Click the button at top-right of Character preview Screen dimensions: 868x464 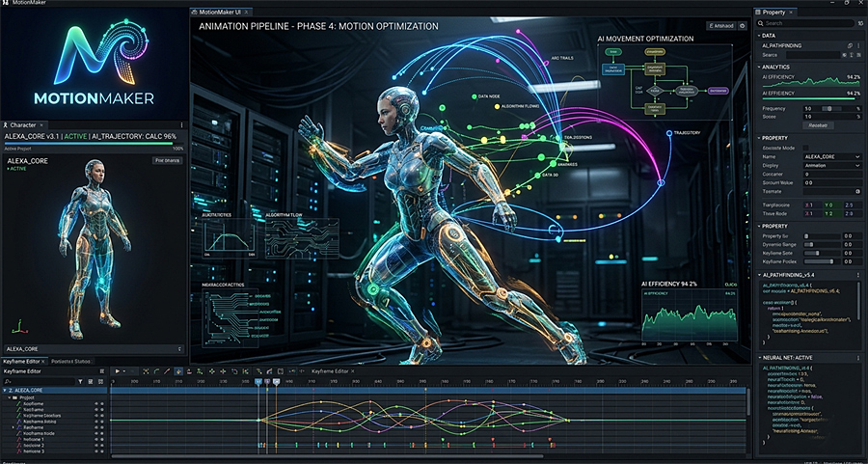(x=167, y=160)
